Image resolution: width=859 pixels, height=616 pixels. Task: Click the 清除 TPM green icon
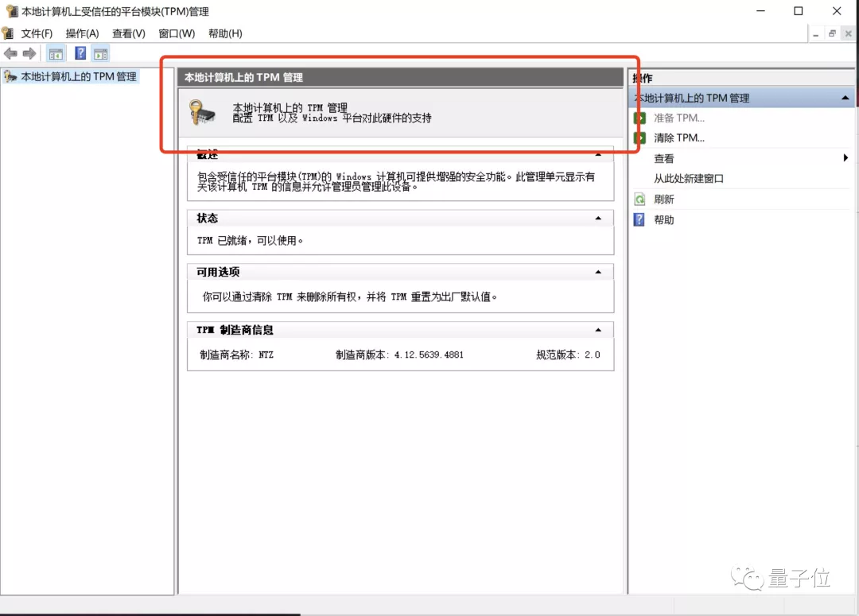pyautogui.click(x=641, y=138)
